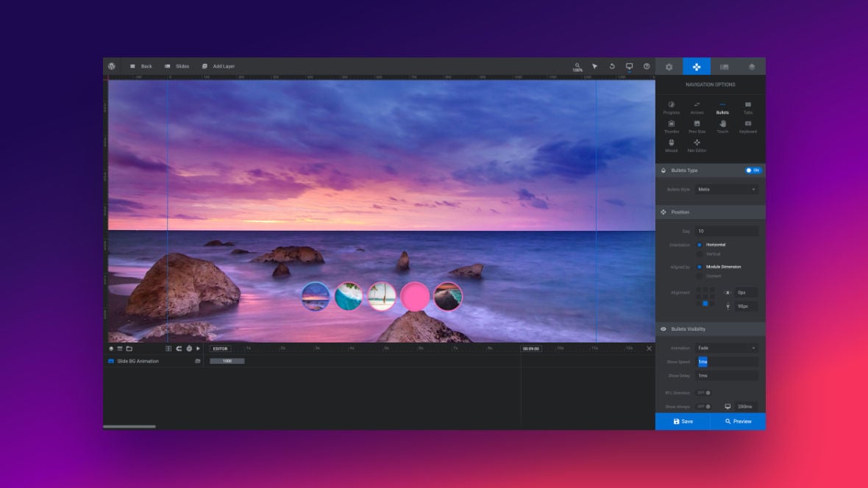This screenshot has width=868, height=488.
Task: Toggle the Bullets Type ON switch
Action: click(x=753, y=171)
